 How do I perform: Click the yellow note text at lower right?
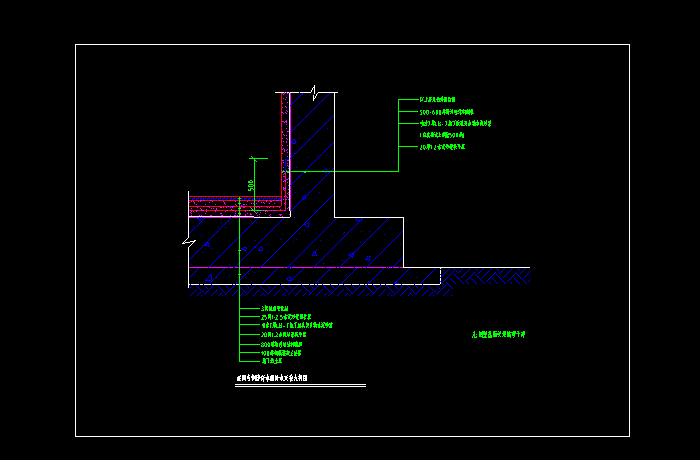point(498,335)
